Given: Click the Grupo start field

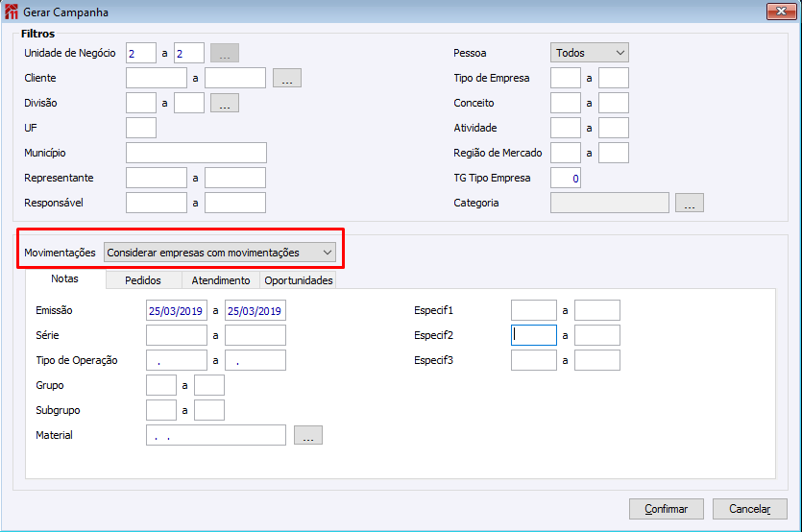Looking at the screenshot, I should 161,385.
